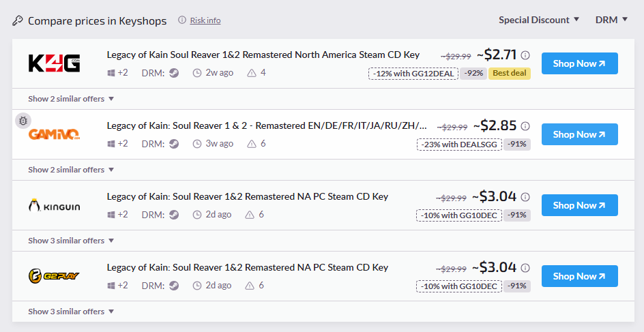Click the Steam DRM icon in Kinguin row
The height and width of the screenshot is (332, 644).
(x=174, y=215)
